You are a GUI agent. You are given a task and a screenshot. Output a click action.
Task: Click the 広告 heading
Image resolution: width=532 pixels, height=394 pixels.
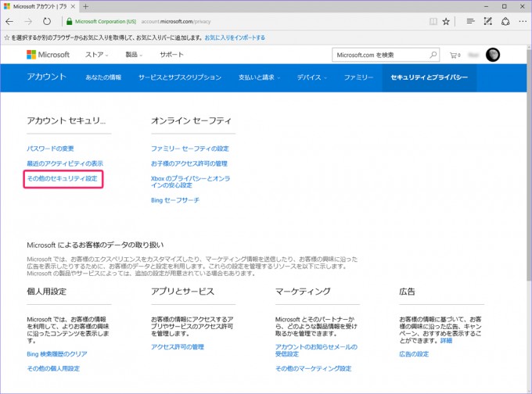[x=407, y=292]
